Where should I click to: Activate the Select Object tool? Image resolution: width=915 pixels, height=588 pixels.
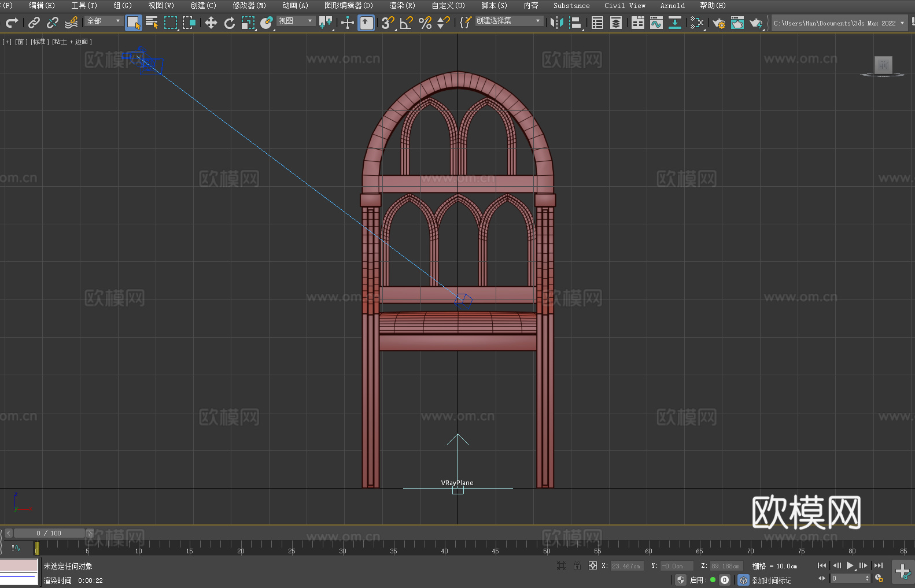(133, 23)
